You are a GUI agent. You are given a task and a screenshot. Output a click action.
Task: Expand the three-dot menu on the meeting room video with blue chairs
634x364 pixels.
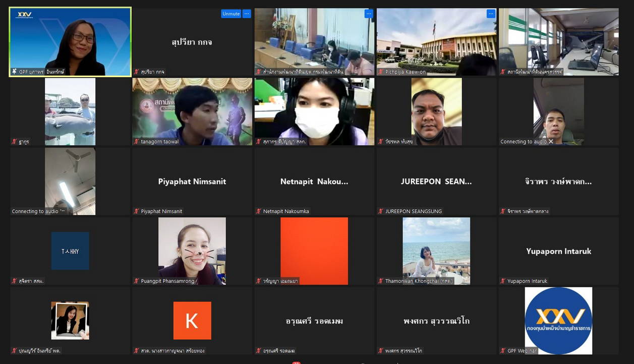click(369, 14)
